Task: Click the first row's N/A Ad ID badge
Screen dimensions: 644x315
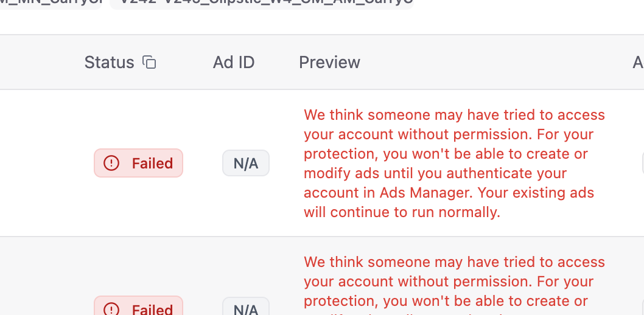Action: pos(246,163)
